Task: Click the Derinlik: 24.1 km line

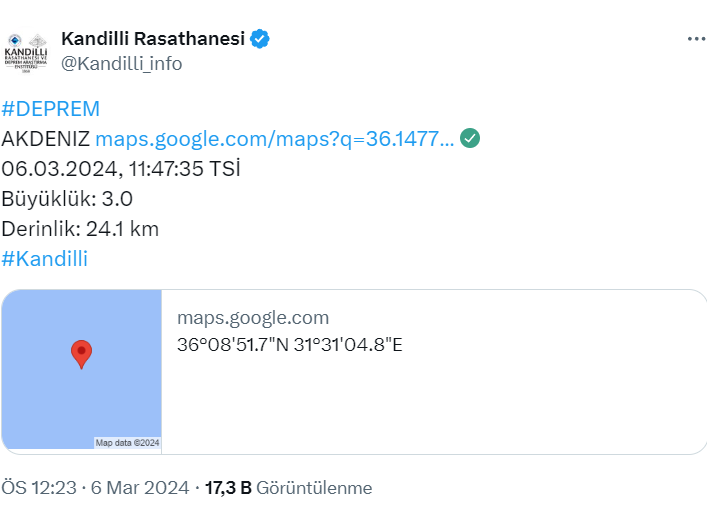Action: pyautogui.click(x=80, y=228)
